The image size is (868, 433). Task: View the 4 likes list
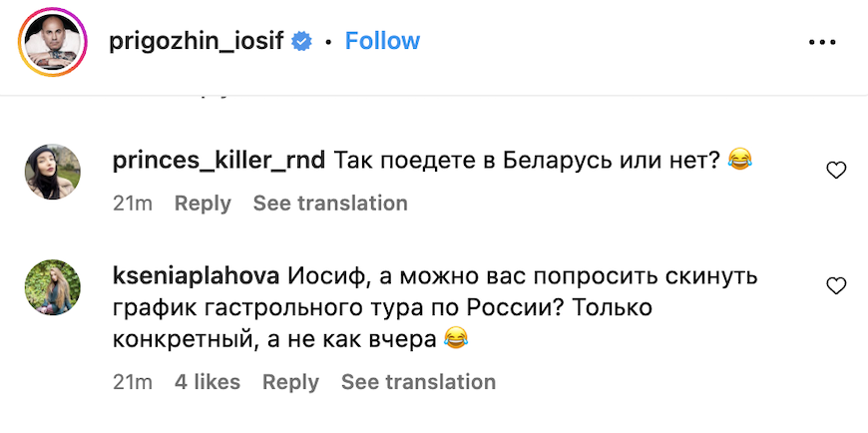[208, 382]
